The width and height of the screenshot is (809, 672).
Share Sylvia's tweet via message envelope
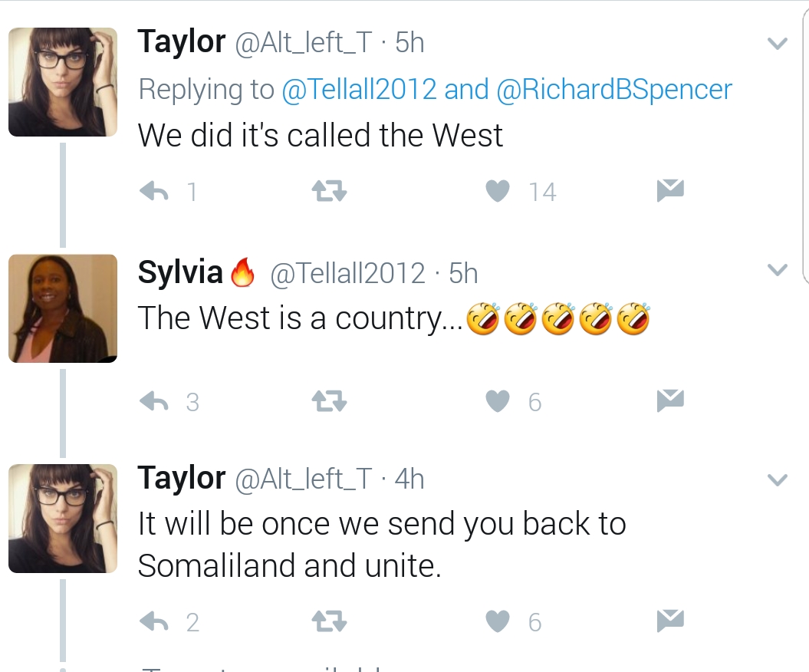[670, 400]
